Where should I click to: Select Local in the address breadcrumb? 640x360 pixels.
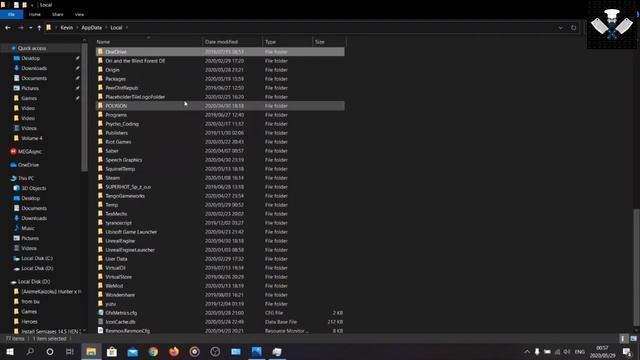click(116, 28)
